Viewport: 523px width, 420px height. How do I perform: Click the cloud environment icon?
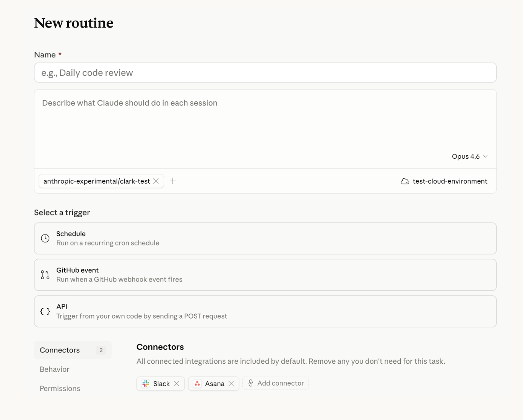click(405, 181)
